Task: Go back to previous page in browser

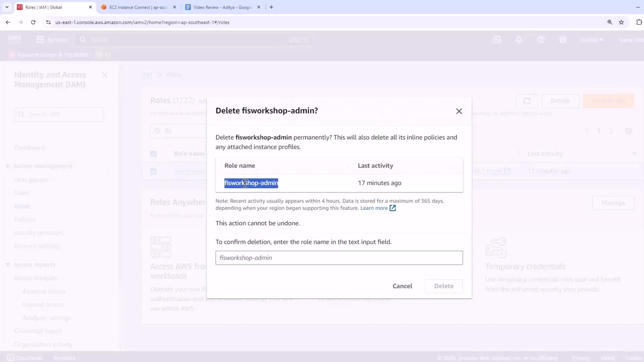Action: click(8, 22)
